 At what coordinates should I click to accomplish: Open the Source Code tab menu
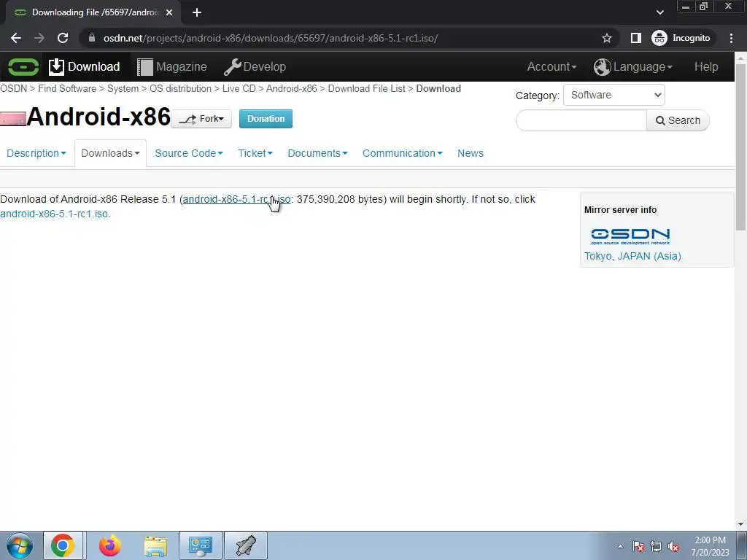coord(189,153)
